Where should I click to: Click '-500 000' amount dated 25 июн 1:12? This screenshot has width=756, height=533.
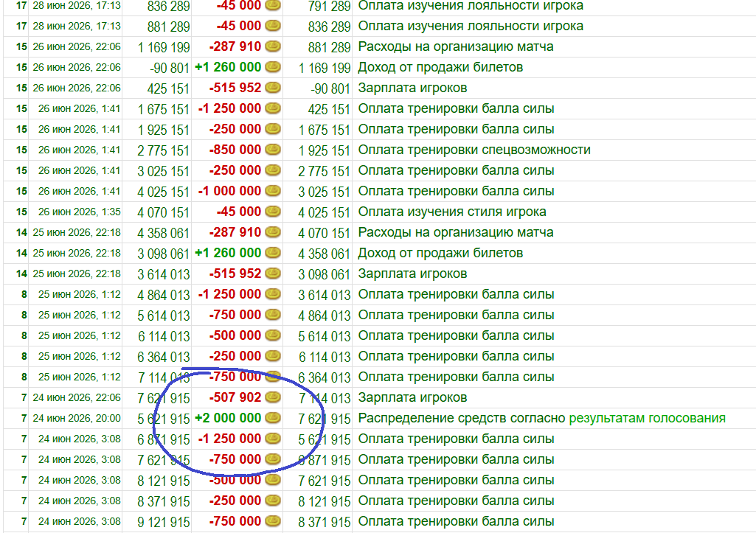point(235,335)
